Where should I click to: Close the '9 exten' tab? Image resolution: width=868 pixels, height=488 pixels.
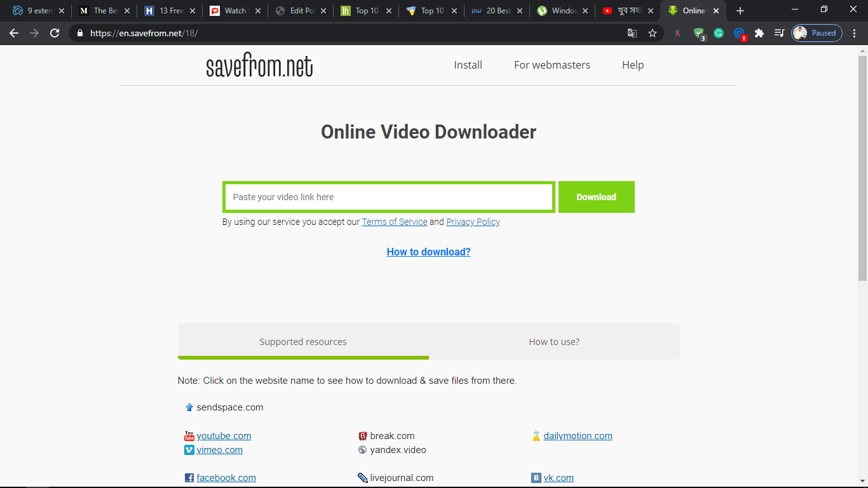coord(62,11)
